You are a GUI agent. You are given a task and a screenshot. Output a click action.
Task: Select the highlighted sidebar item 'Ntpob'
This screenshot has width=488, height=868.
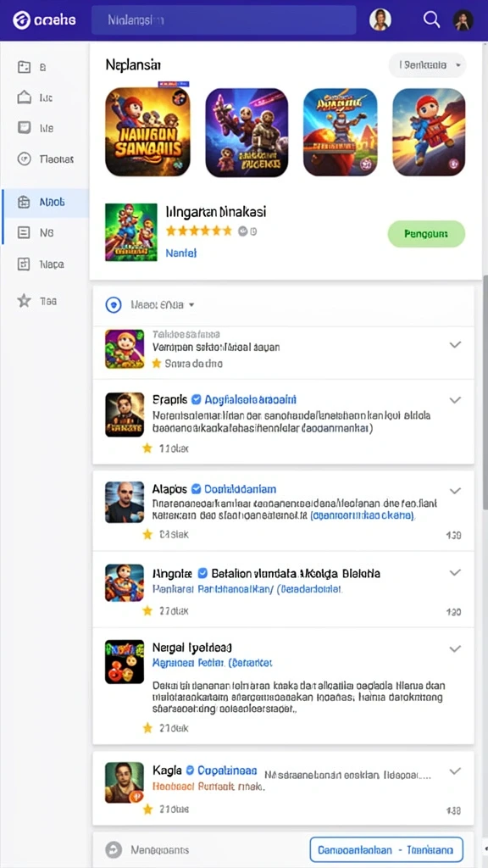[x=46, y=203]
